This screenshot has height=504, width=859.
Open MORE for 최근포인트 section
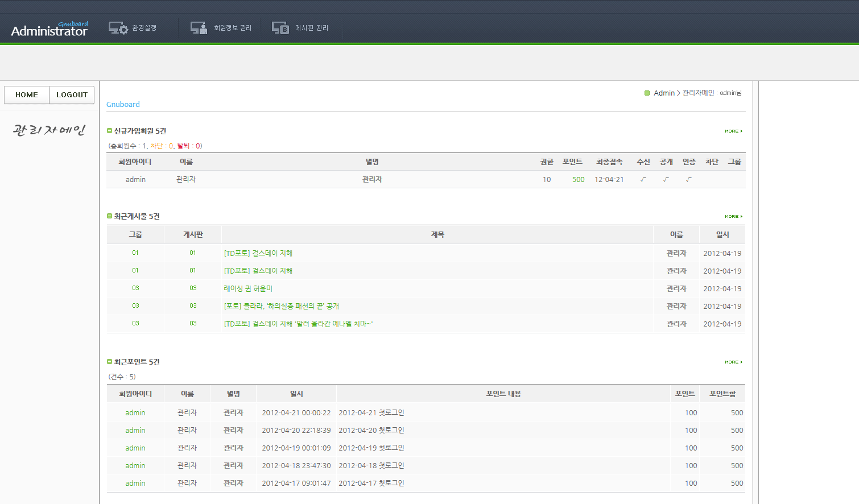733,362
